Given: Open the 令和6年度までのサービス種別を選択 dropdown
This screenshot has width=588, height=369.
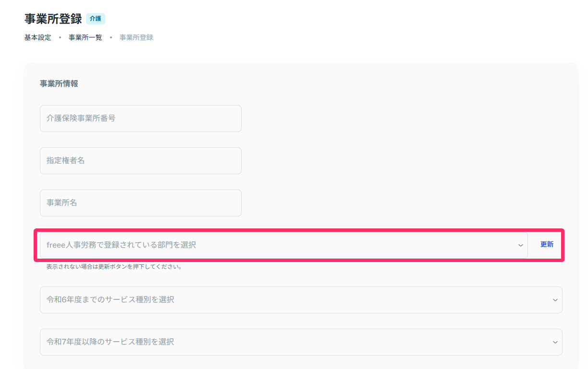Looking at the screenshot, I should coord(301,300).
